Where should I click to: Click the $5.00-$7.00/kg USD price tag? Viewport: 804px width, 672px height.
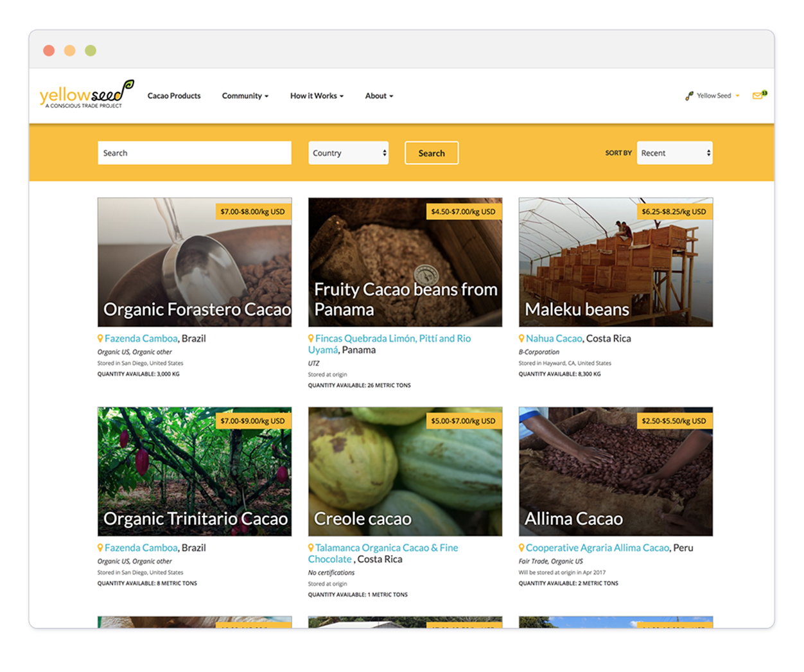[x=464, y=421]
